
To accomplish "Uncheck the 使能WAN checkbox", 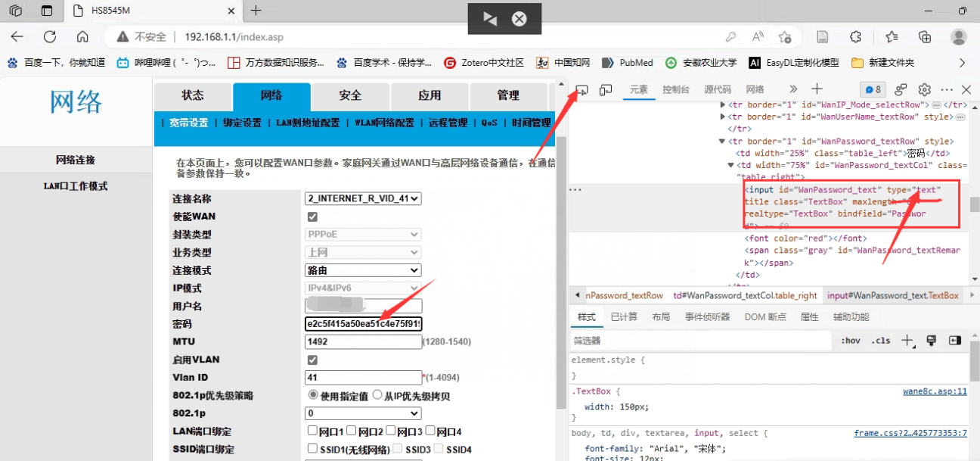I will (312, 216).
